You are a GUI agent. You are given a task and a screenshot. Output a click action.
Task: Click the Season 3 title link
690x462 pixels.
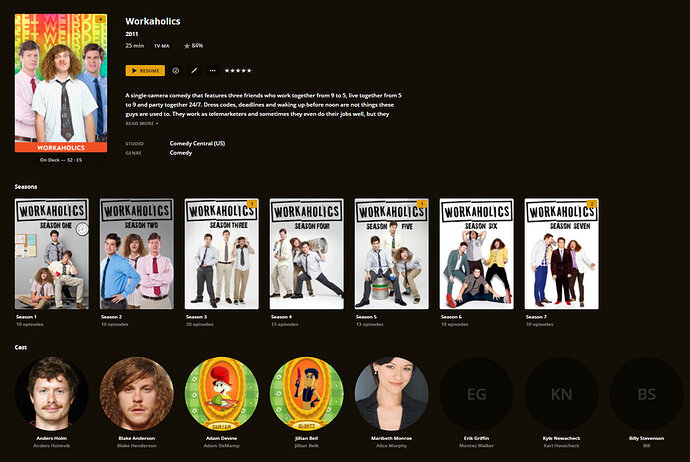[x=196, y=317]
